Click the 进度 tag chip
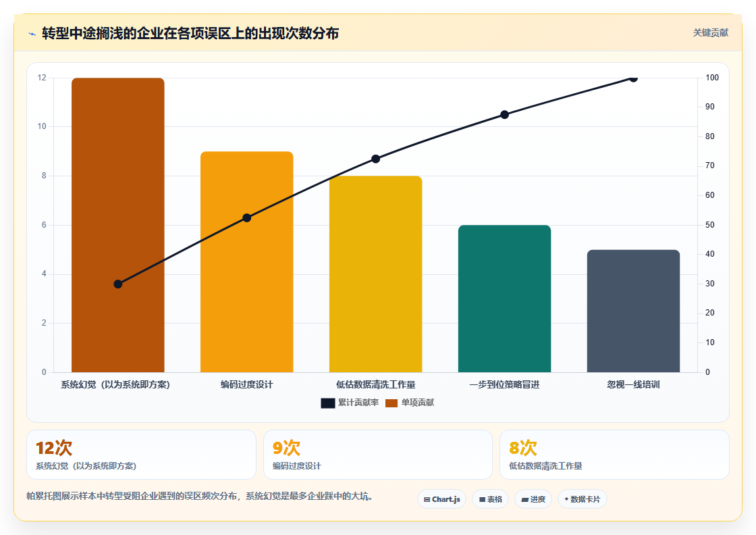The height and width of the screenshot is (535, 756). point(533,499)
